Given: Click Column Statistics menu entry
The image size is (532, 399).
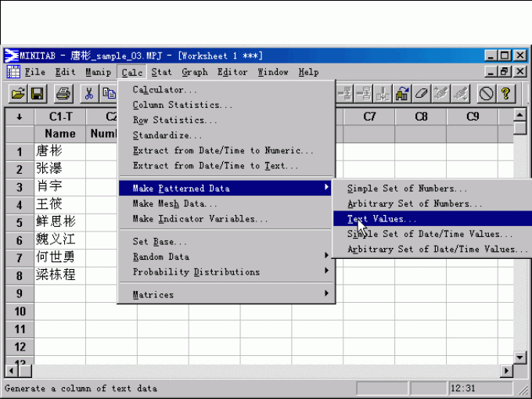Looking at the screenshot, I should click(x=182, y=105).
